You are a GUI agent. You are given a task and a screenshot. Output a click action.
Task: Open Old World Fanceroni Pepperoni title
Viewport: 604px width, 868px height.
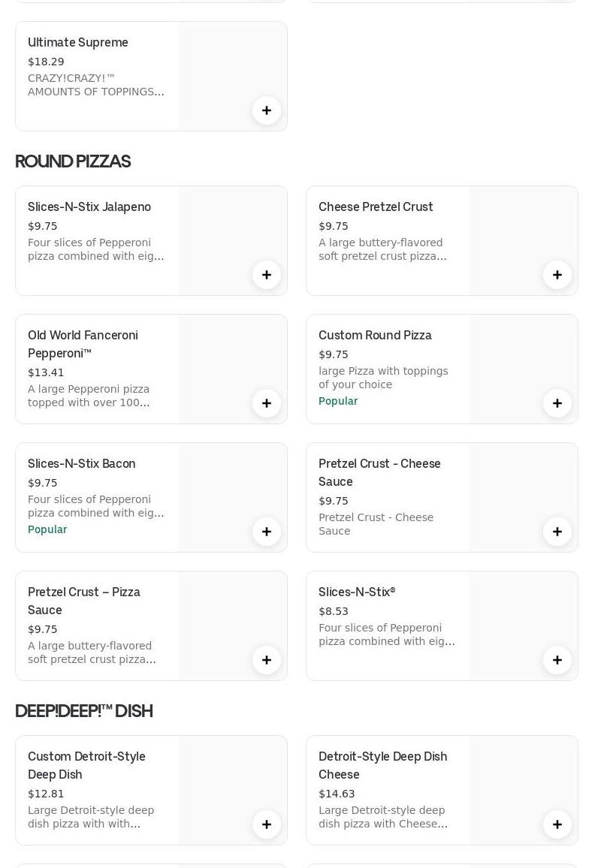point(83,344)
